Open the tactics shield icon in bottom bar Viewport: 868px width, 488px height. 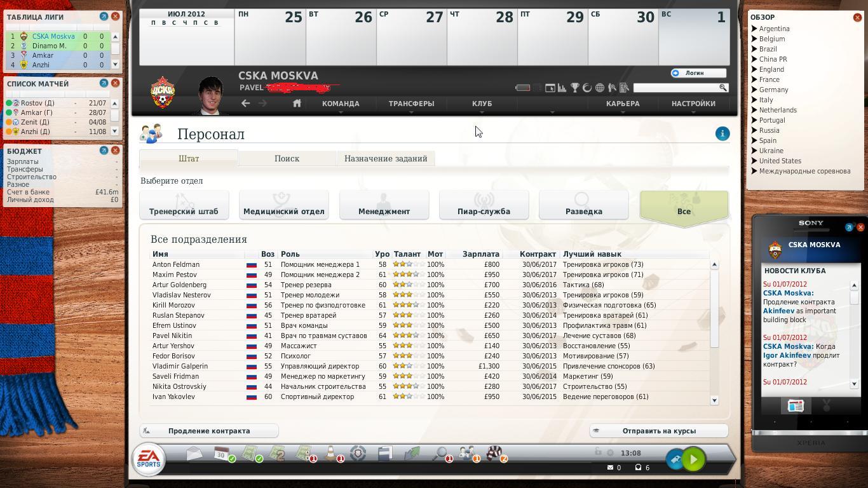[x=358, y=453]
